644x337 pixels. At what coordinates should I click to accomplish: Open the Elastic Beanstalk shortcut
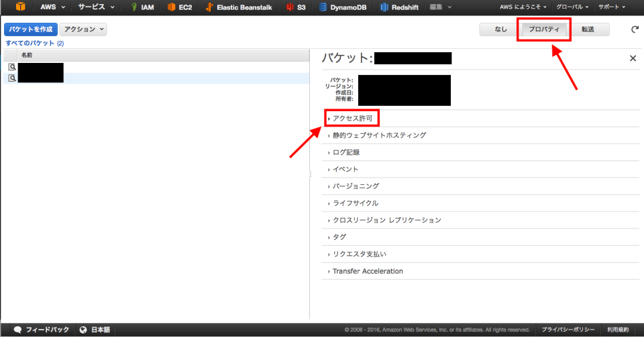click(x=237, y=7)
